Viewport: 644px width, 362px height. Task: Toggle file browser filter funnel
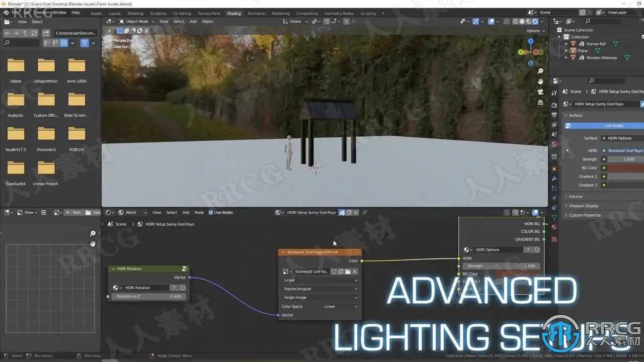85,43
